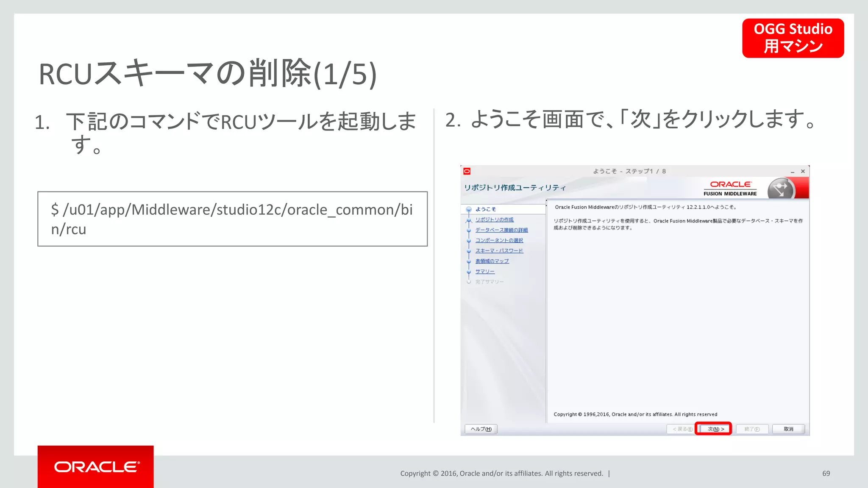Click the page number 69
Image resolution: width=868 pixels, height=488 pixels.
[826, 474]
